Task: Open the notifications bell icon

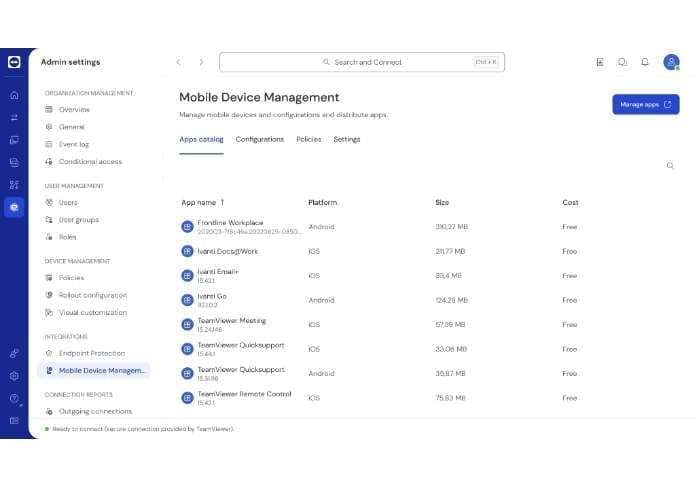Action: (x=645, y=62)
